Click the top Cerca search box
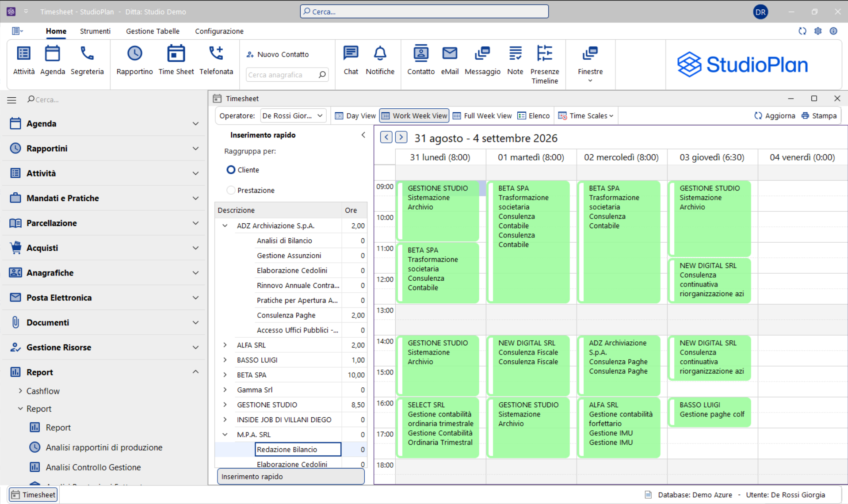This screenshot has width=848, height=504. (x=424, y=11)
